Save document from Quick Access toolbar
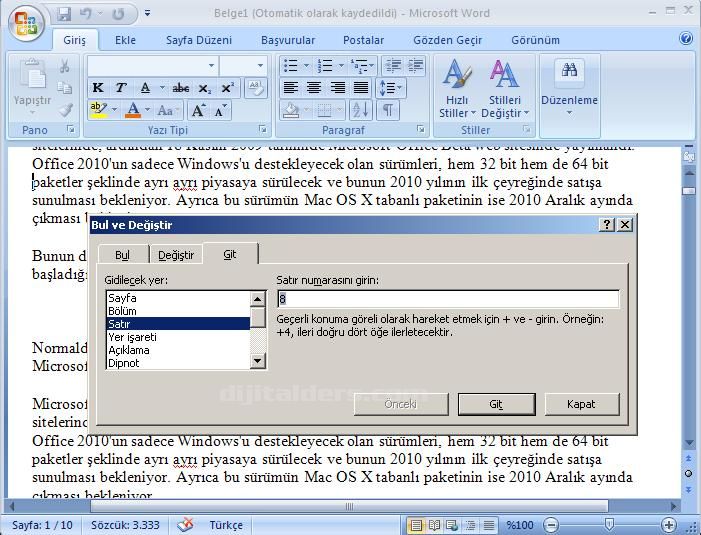Screen dimensions: 701x535 click(64, 14)
